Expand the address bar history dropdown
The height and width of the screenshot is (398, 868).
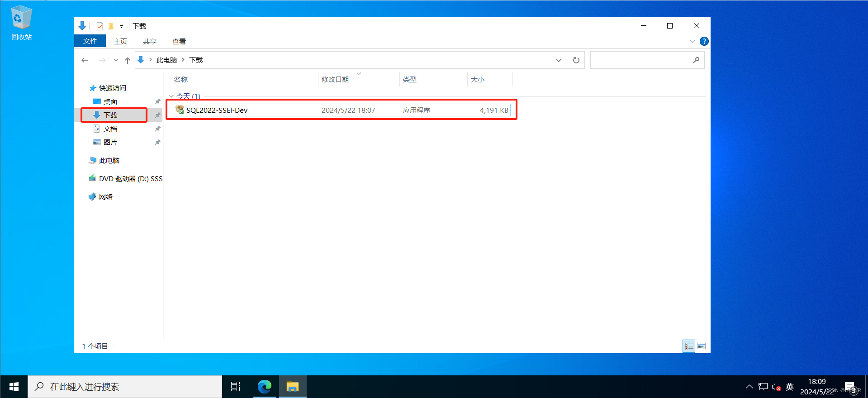(559, 60)
